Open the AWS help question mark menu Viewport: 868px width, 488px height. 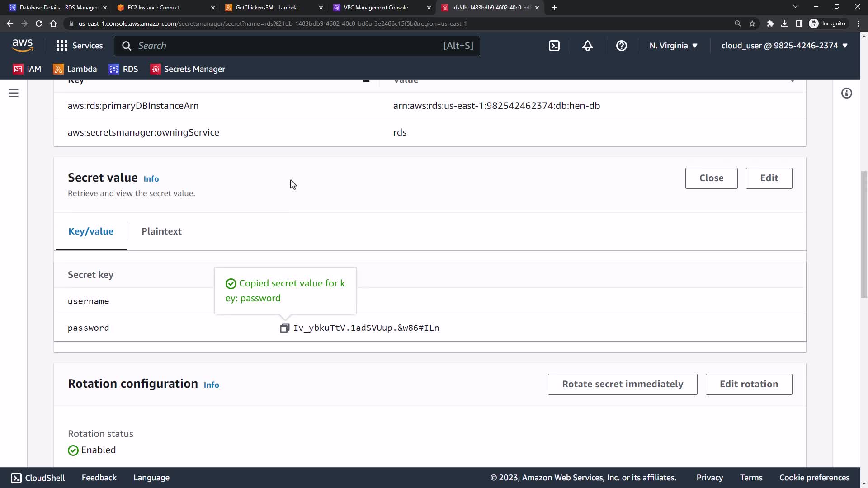tap(621, 46)
